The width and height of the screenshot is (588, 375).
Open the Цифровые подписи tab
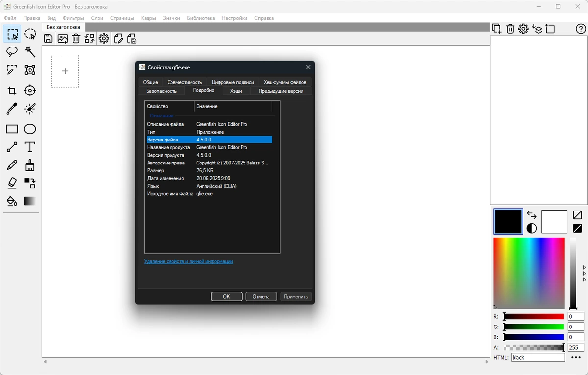[x=233, y=82]
